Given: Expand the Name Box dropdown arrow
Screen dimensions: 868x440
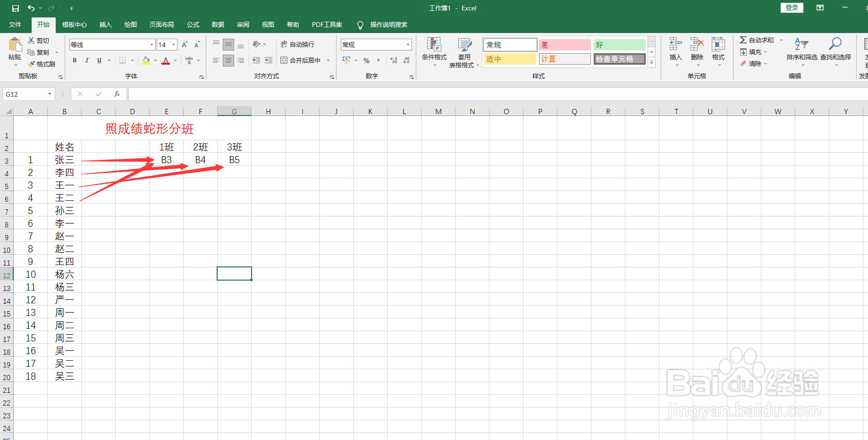Looking at the screenshot, I should [x=50, y=94].
